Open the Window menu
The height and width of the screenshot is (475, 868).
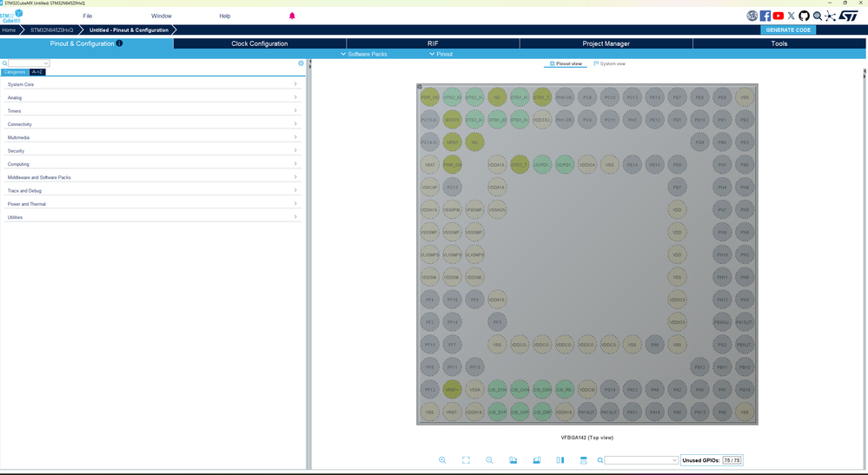161,16
